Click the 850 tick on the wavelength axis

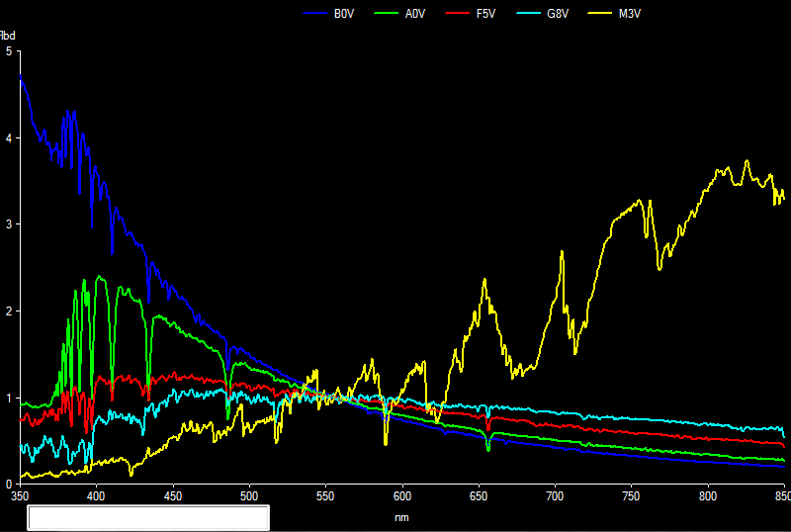780,496
